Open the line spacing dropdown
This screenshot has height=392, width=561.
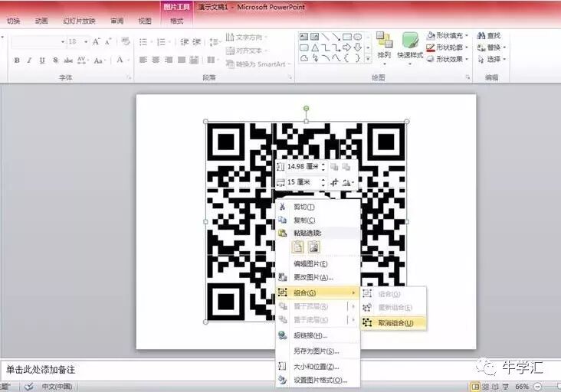[214, 42]
